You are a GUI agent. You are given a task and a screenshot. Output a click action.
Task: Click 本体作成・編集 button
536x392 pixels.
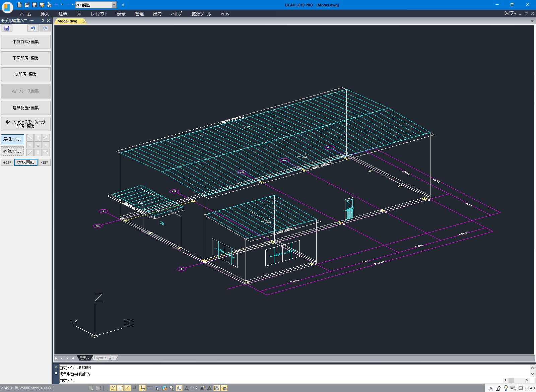26,42
